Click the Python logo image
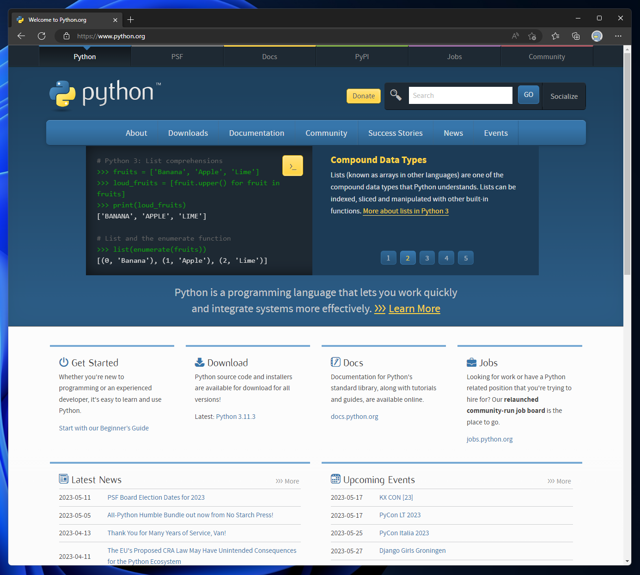640x575 pixels. (105, 94)
